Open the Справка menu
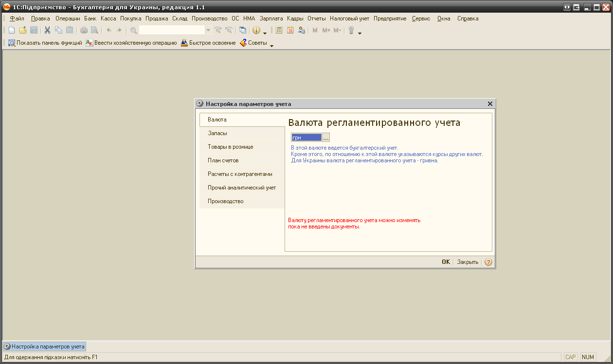This screenshot has width=613, height=364. click(x=468, y=18)
